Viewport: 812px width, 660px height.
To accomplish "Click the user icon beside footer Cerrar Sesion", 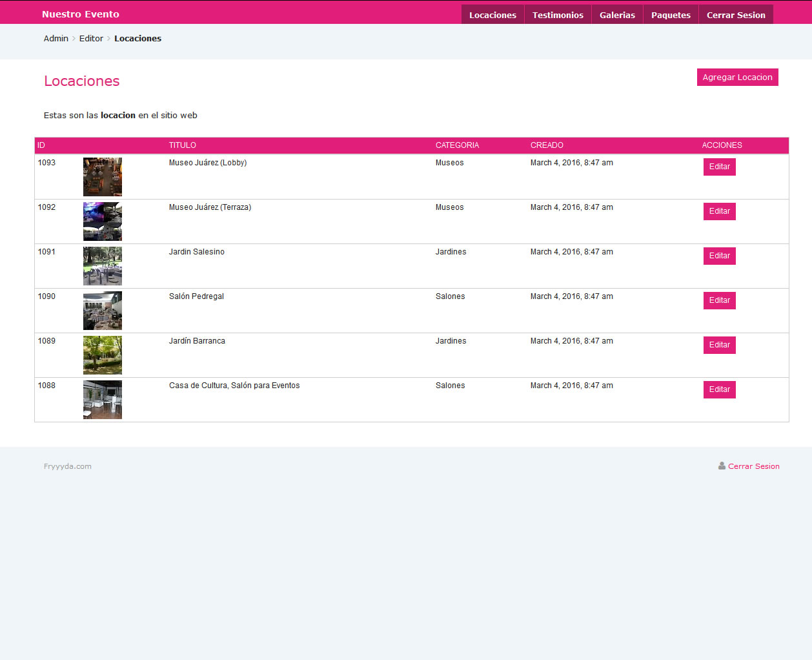I will (x=722, y=466).
